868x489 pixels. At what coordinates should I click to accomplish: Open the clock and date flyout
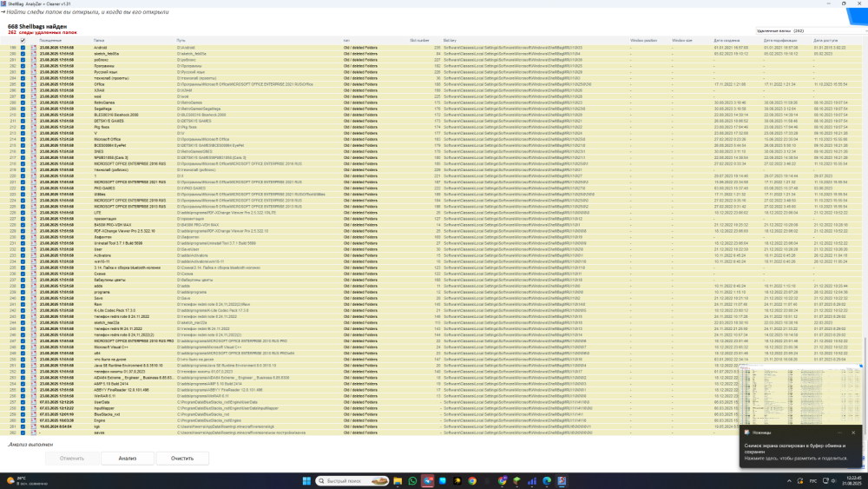[852, 480]
